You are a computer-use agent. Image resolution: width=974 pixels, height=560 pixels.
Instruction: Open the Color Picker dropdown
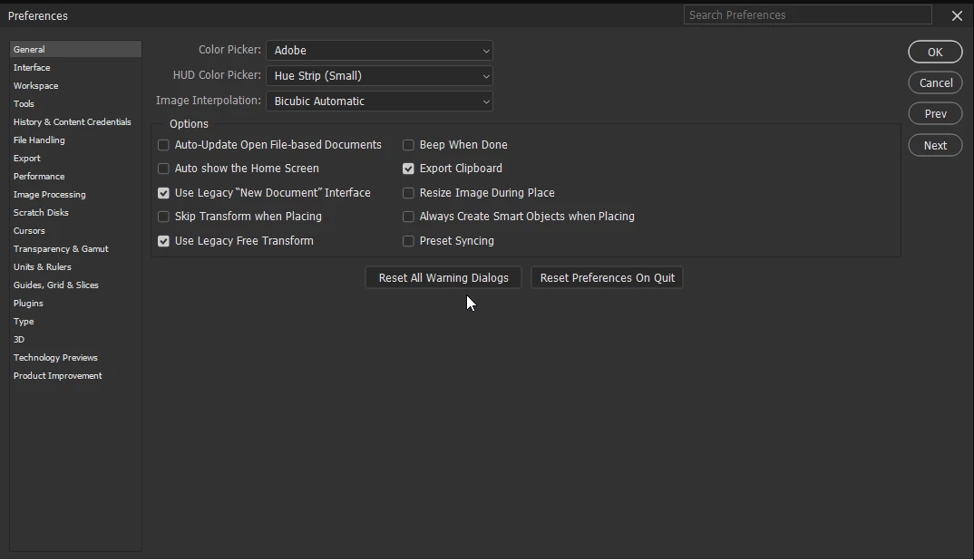coord(380,50)
